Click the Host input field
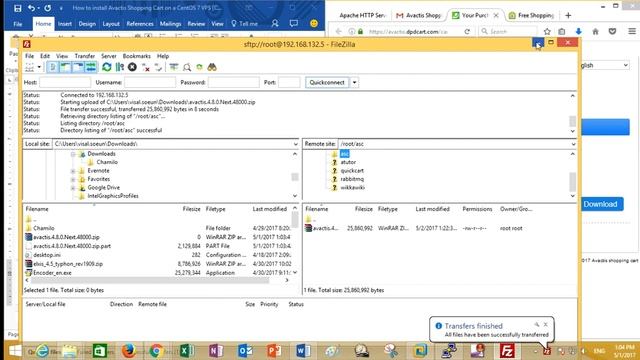Screen dimensions: 640x360 point(65,82)
